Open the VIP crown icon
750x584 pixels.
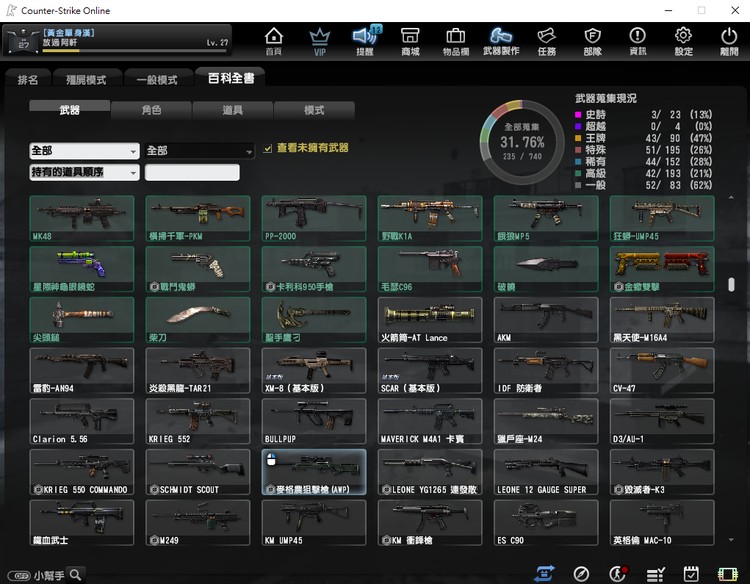click(319, 40)
